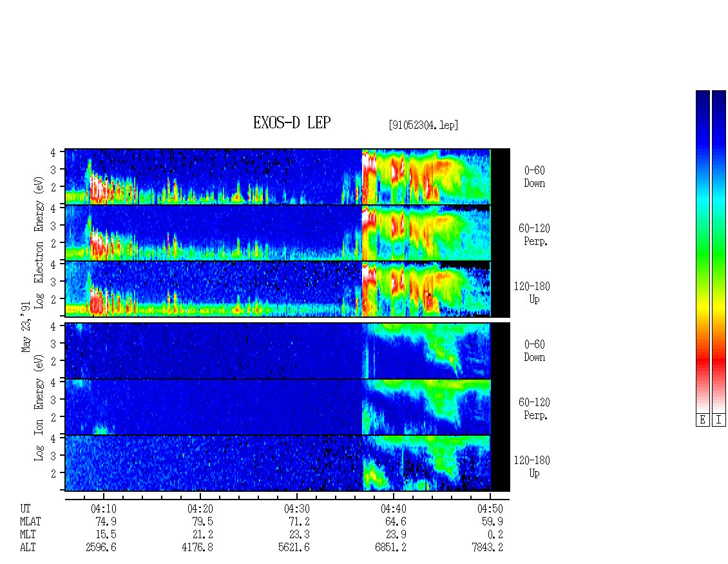Viewport: 728px width, 564px height.
Task: Click the ion 0-60 Down label
Action: 534,351
